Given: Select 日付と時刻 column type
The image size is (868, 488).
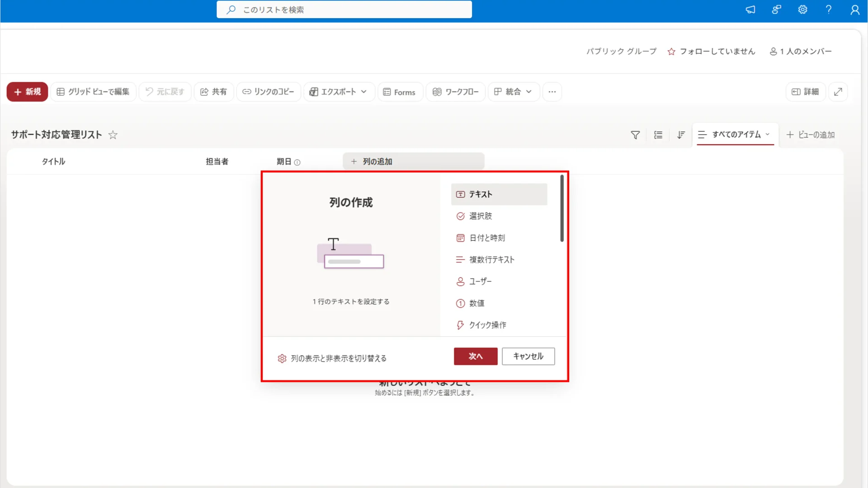Looking at the screenshot, I should coord(499,238).
